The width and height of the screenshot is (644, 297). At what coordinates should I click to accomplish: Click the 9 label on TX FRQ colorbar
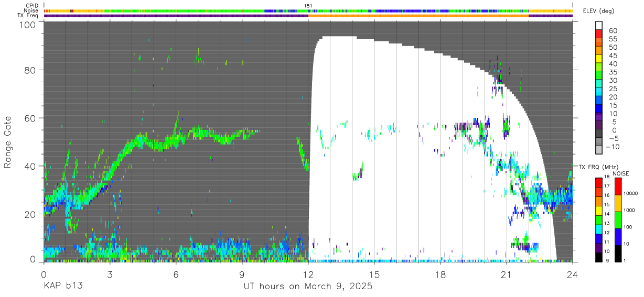(x=608, y=260)
